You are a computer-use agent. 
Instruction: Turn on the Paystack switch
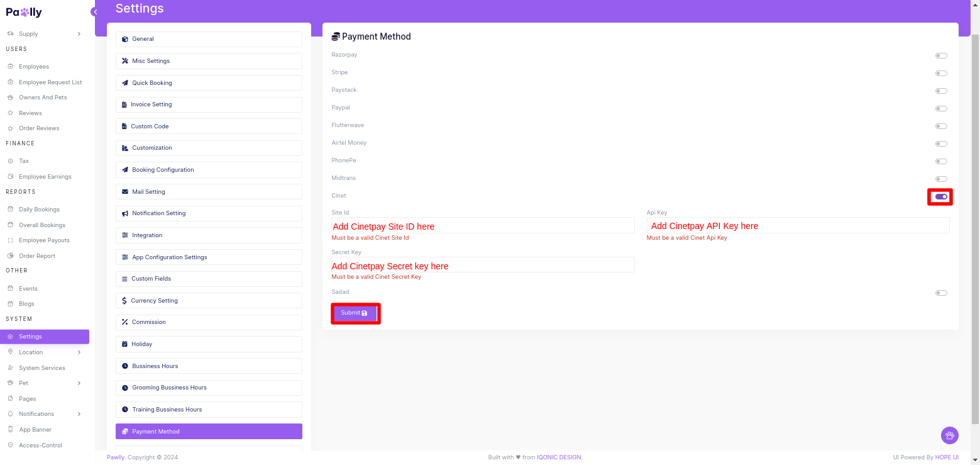tap(941, 91)
